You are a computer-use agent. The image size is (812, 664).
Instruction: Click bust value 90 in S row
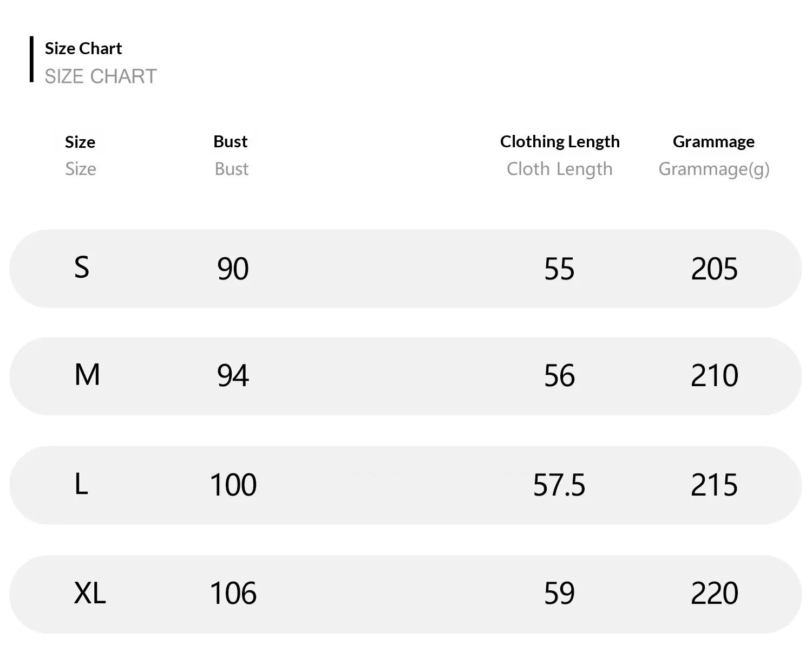click(x=233, y=269)
